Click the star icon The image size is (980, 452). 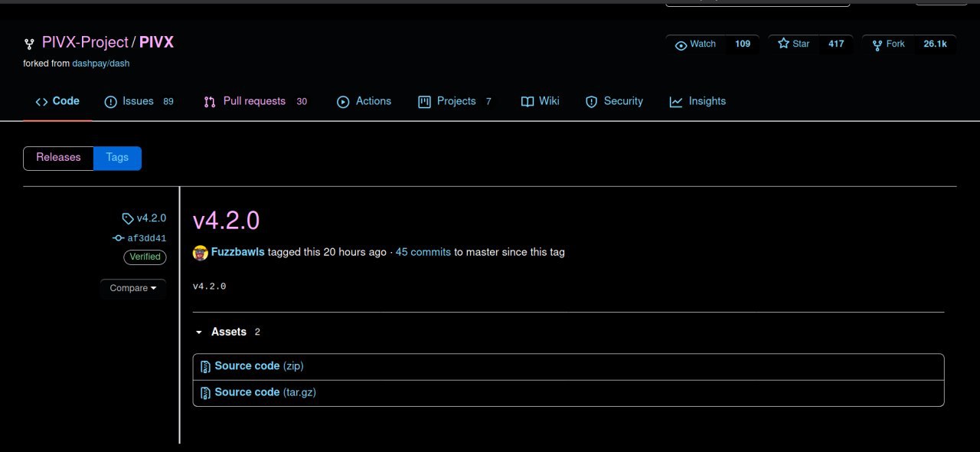click(783, 44)
